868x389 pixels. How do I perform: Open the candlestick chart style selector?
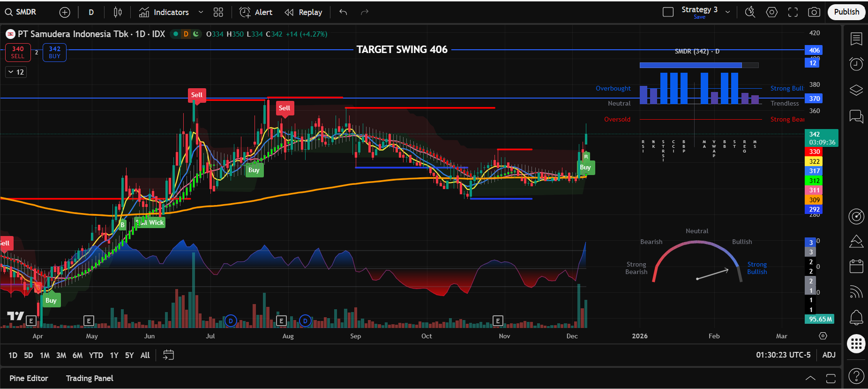[118, 12]
